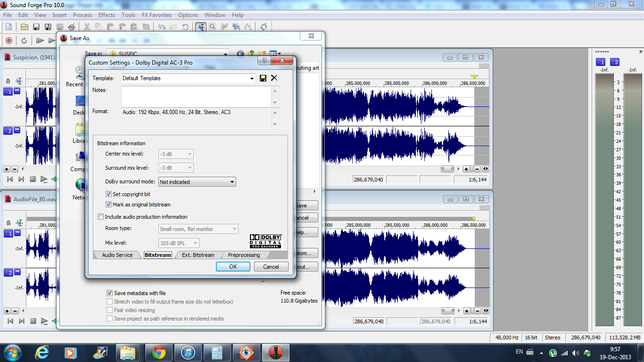Click the Undo icon in main toolbar
This screenshot has height=362, width=644.
pyautogui.click(x=162, y=27)
